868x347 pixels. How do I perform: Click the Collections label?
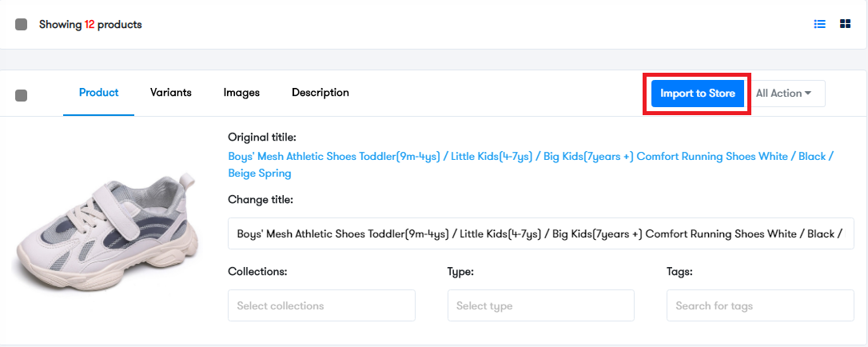point(257,272)
